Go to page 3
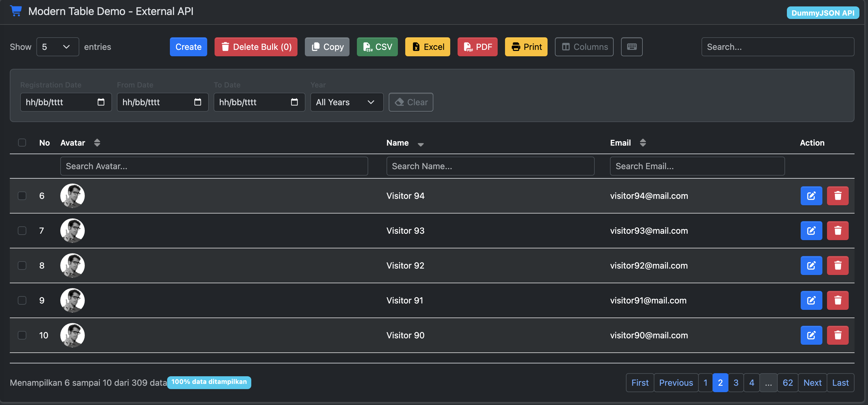 tap(735, 382)
